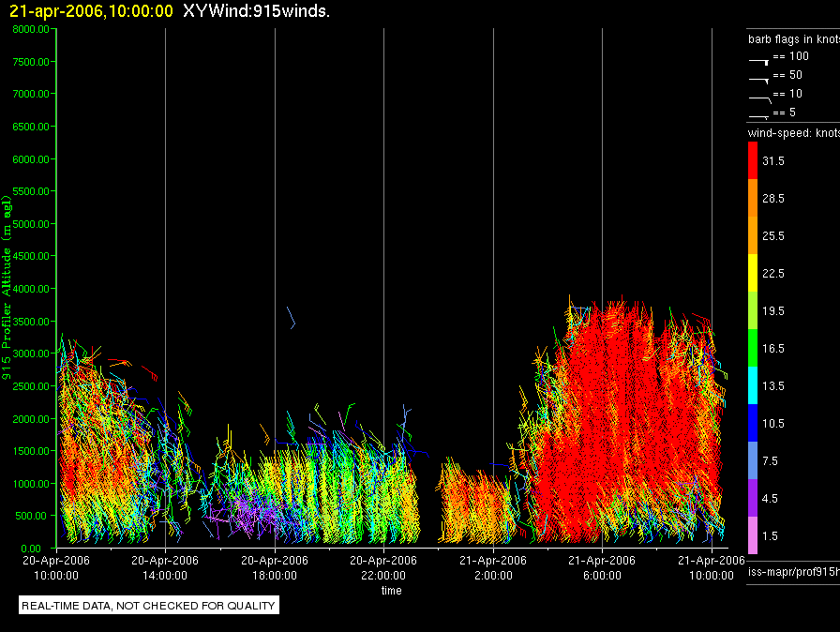Click the 6000.00 altitude tick label
The width and height of the screenshot is (840, 632).
31,159
